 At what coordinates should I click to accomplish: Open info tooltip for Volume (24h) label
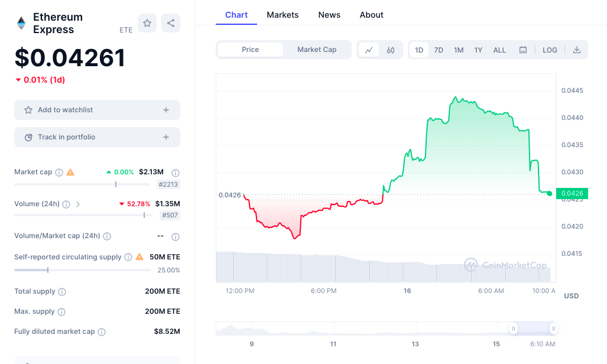pos(66,204)
